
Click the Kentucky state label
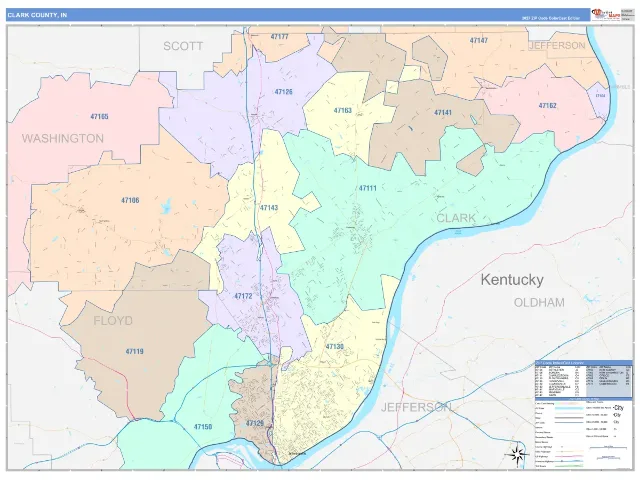click(512, 280)
